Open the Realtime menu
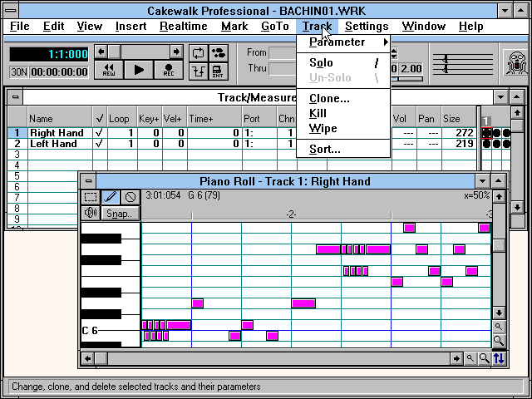 coord(184,27)
